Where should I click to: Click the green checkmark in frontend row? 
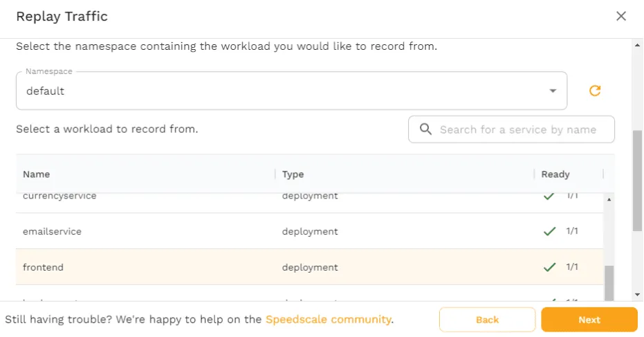pyautogui.click(x=549, y=267)
